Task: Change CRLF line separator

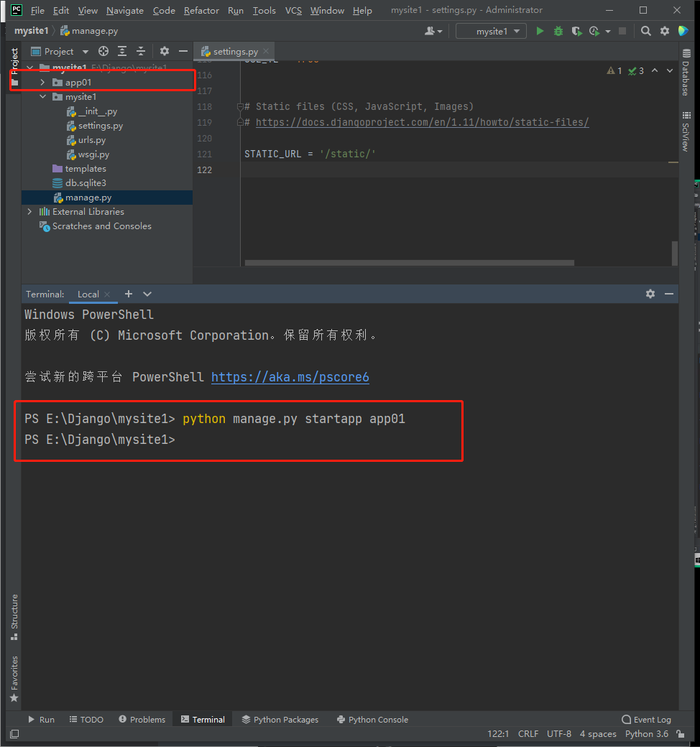Action: tap(528, 734)
